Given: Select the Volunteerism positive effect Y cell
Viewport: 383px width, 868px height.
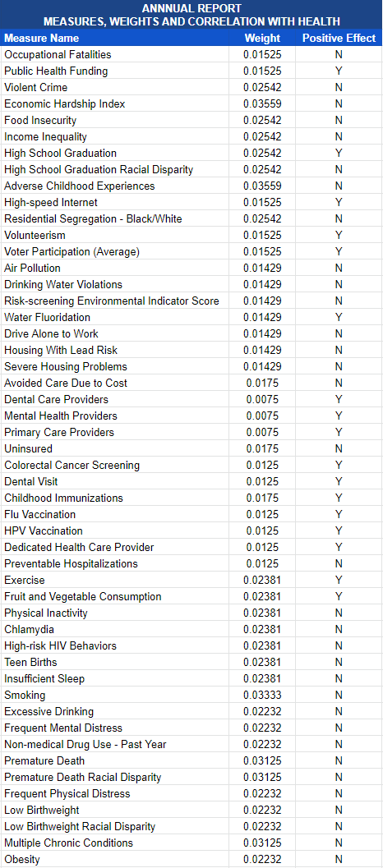Looking at the screenshot, I should (339, 235).
